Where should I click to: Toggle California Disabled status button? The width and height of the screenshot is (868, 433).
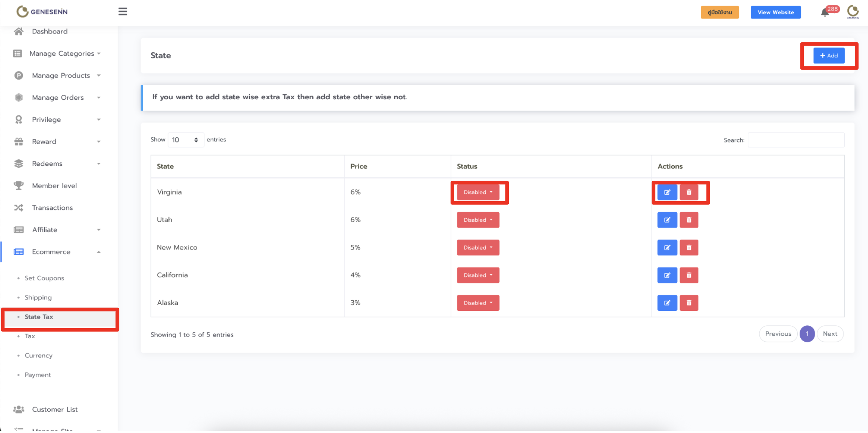coord(478,275)
